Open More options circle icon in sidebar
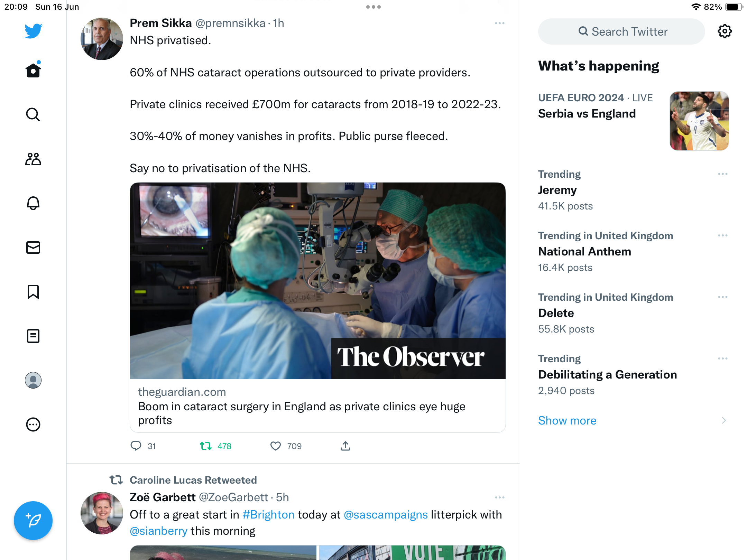 (33, 424)
